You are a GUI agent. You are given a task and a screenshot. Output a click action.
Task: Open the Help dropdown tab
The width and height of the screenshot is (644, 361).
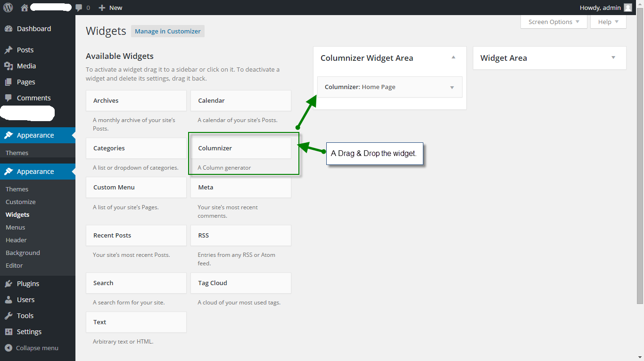pyautogui.click(x=608, y=22)
